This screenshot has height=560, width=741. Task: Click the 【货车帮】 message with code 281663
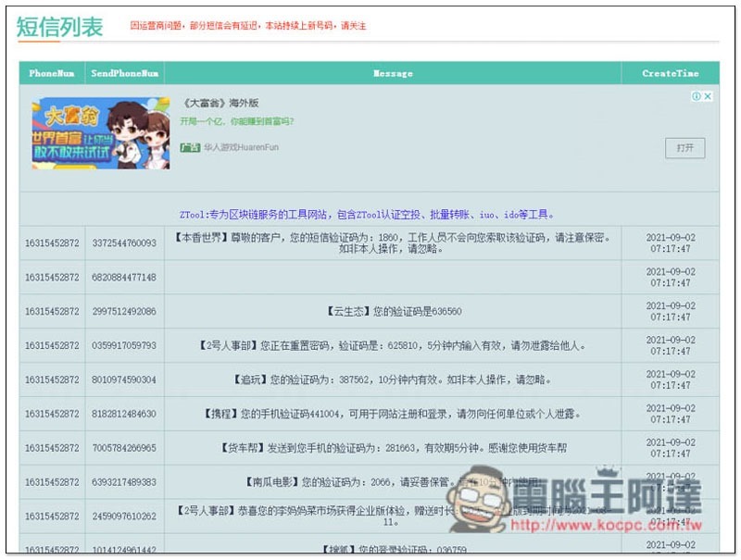pos(393,448)
